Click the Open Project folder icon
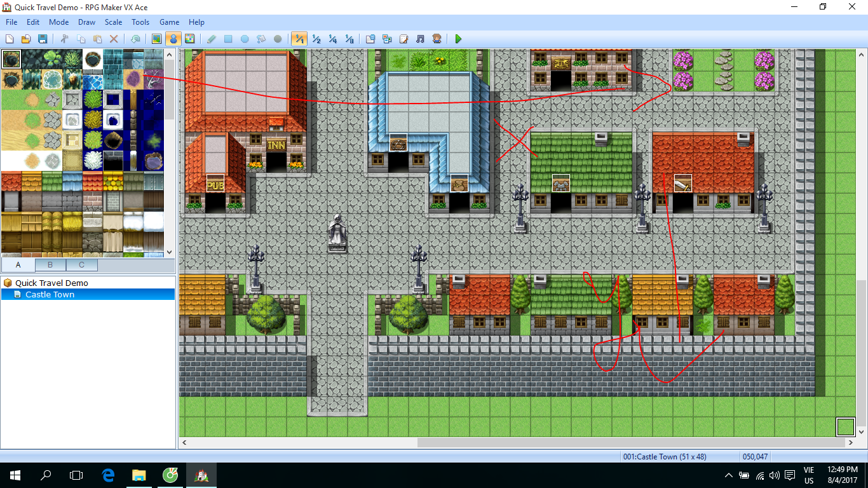This screenshot has width=868, height=488. pos(26,39)
